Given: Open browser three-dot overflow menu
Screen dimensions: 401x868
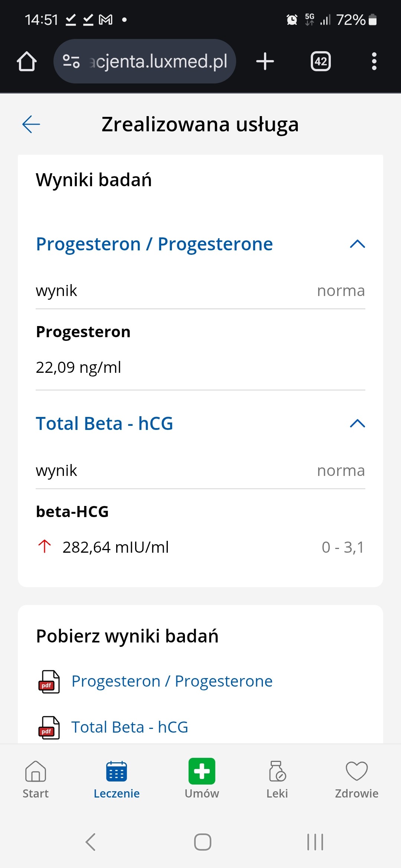Looking at the screenshot, I should (x=374, y=61).
